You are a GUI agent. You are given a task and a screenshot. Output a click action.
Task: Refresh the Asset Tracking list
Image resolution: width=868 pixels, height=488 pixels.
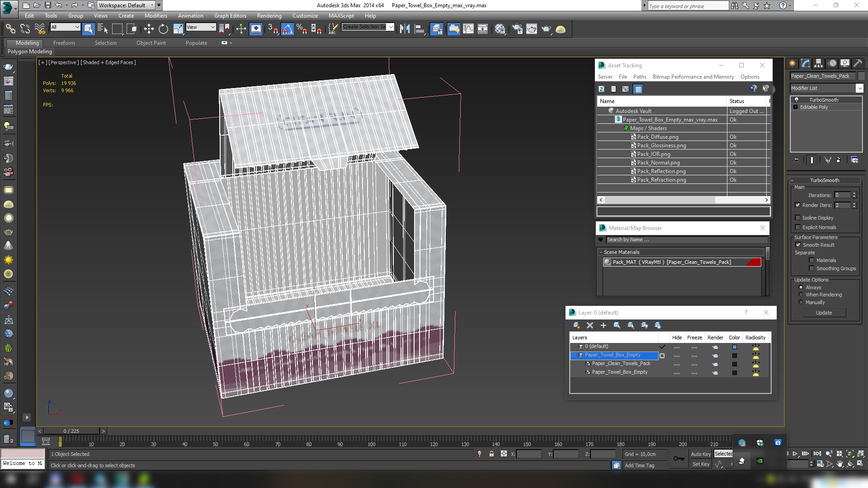[x=601, y=89]
